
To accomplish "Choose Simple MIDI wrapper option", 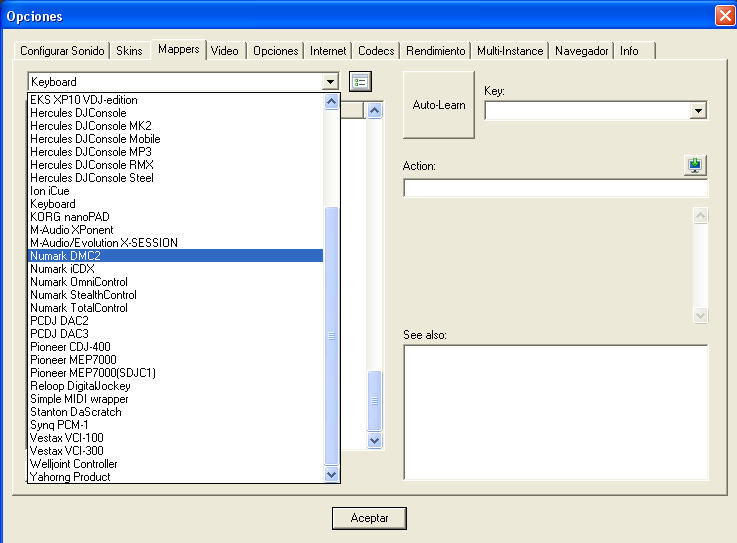I will click(79, 399).
